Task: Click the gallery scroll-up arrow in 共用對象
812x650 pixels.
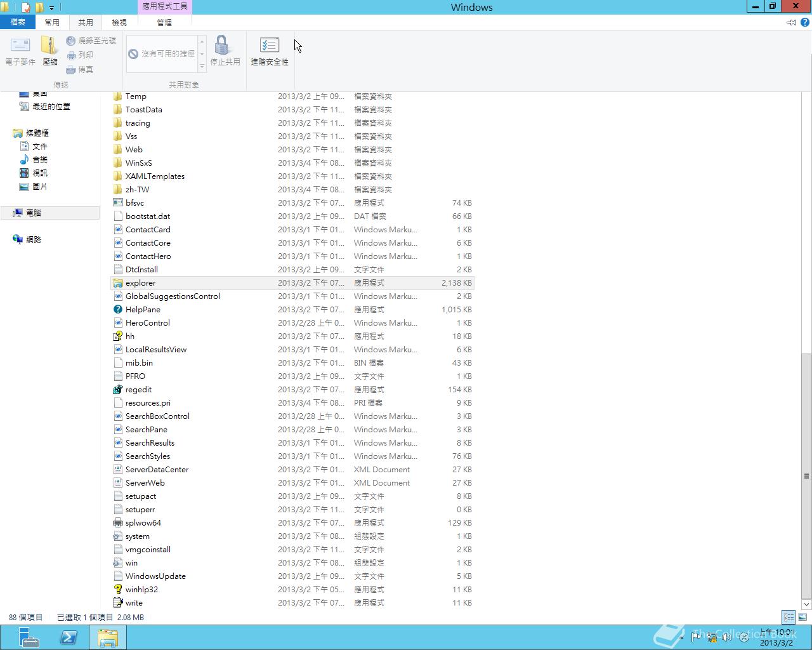Action: click(202, 41)
